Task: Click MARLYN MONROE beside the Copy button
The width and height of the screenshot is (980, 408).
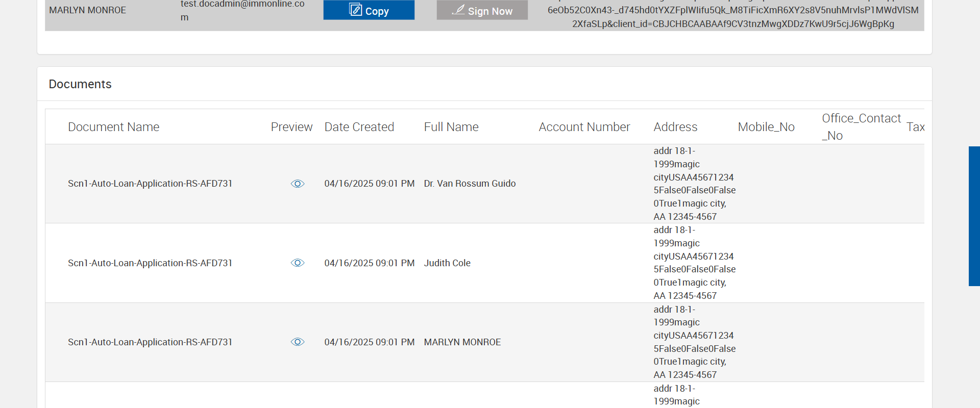Action: click(x=87, y=10)
